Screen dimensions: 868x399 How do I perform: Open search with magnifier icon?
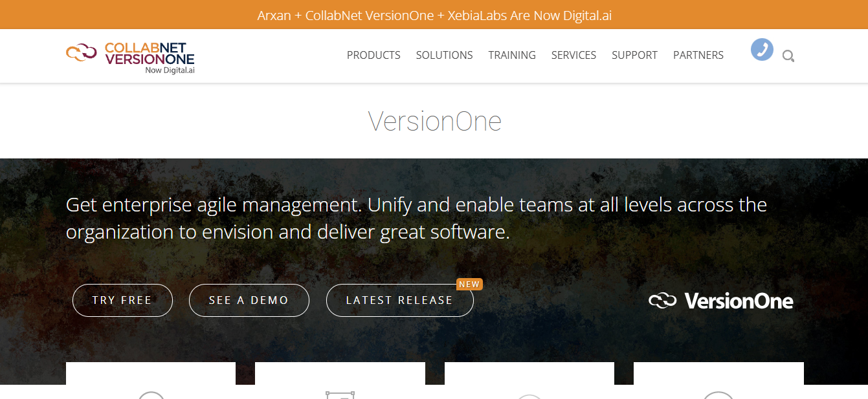tap(788, 56)
